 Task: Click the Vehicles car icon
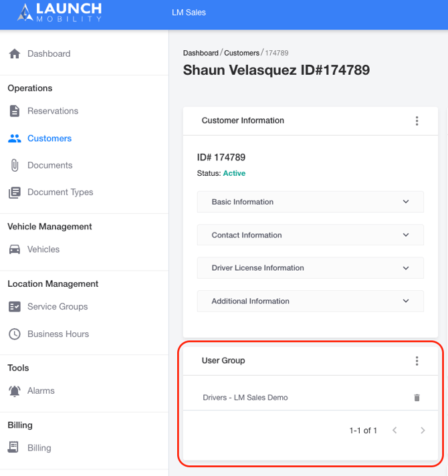pyautogui.click(x=14, y=249)
